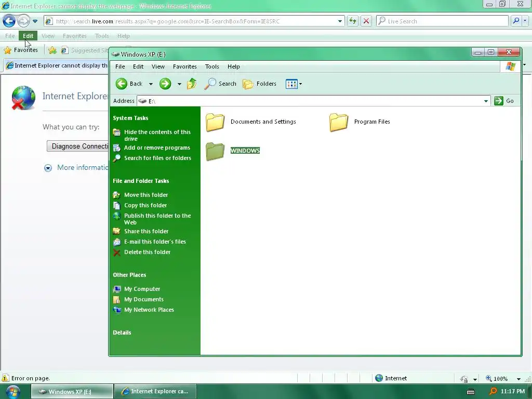
Task: Open Internet Explorer recent pages dropdown
Action: point(35,21)
